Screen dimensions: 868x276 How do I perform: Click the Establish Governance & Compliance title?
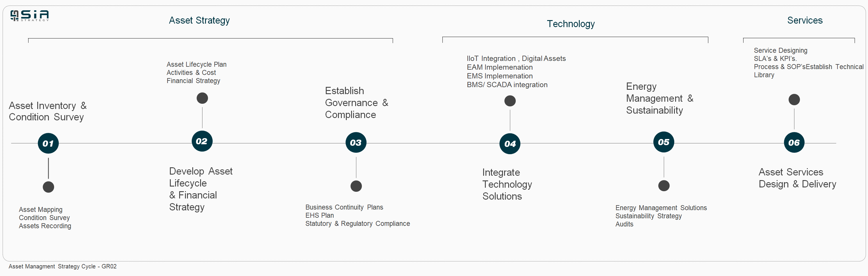point(357,103)
